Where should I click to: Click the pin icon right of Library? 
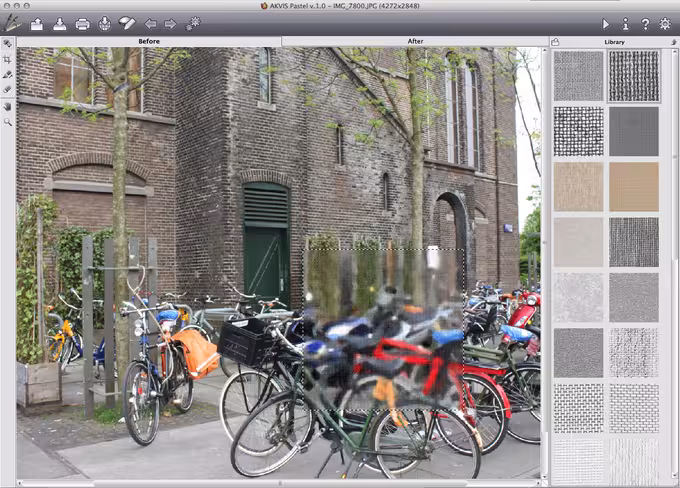(x=673, y=42)
